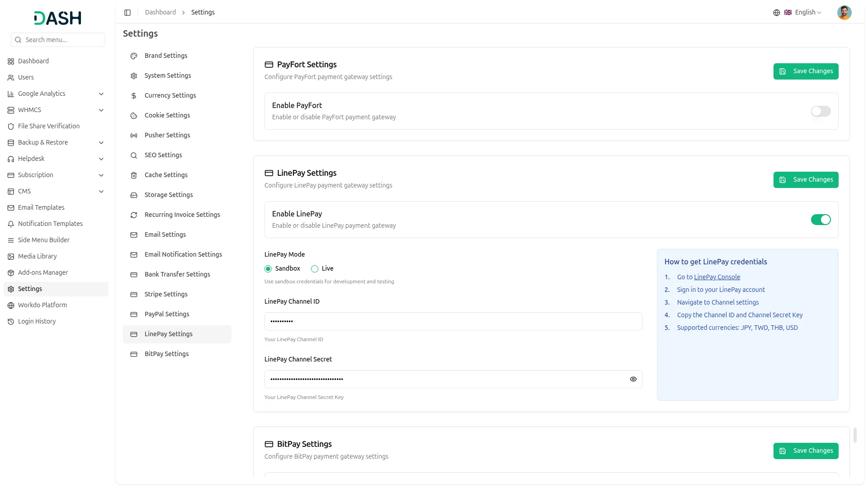
Task: Expand the WHMCS submenu chevron
Action: (101, 110)
